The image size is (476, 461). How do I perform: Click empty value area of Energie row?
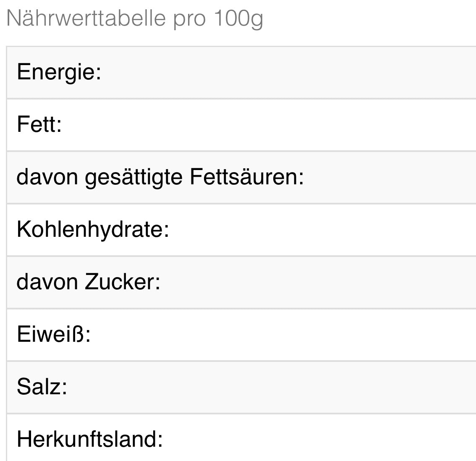tap(336, 72)
